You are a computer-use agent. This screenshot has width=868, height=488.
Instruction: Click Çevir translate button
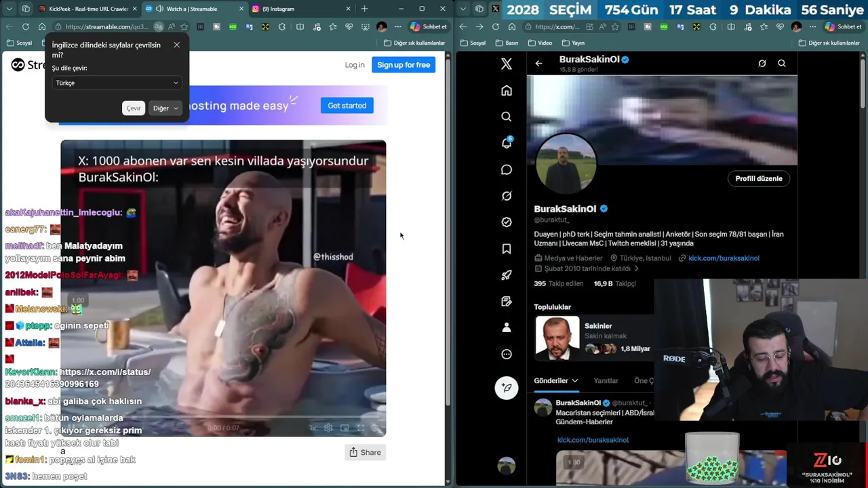pos(134,108)
